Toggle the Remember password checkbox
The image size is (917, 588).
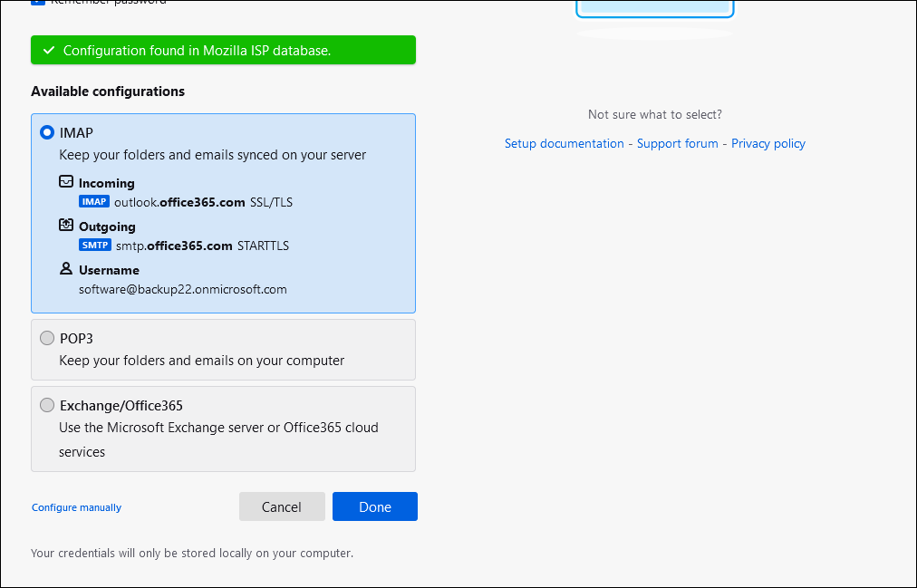(x=37, y=2)
